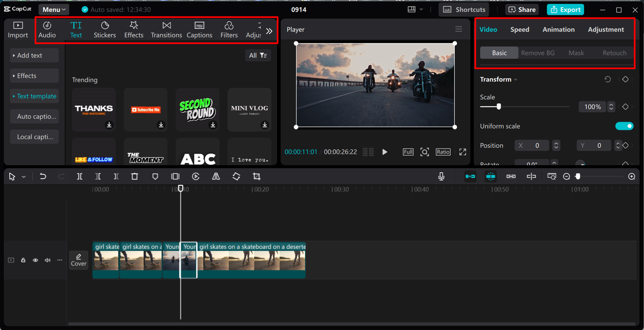Split the clip at the playhead

point(79,176)
